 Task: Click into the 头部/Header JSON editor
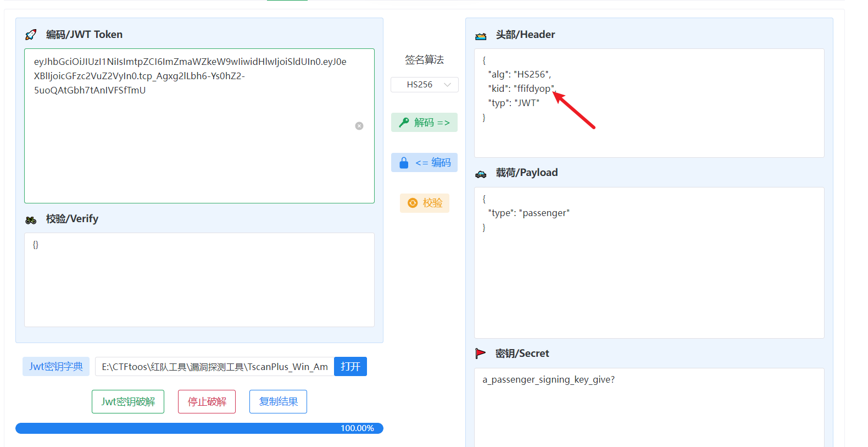(x=649, y=103)
